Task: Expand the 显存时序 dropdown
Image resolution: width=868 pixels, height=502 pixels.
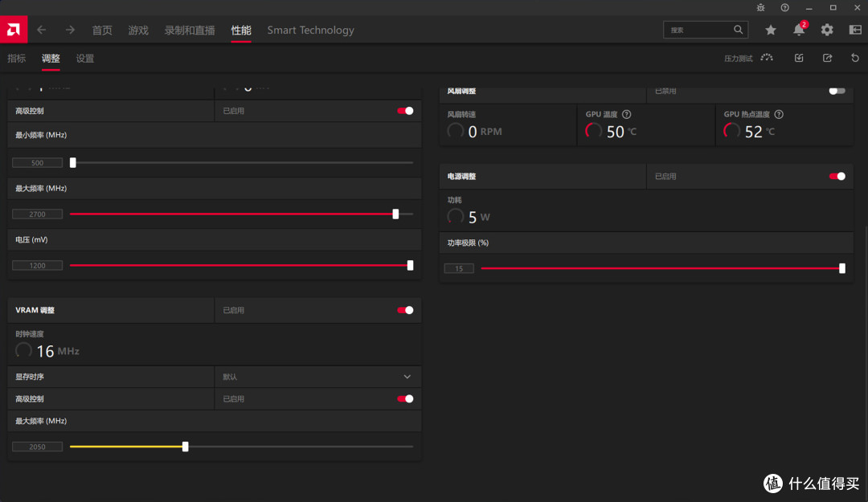Action: pyautogui.click(x=317, y=377)
